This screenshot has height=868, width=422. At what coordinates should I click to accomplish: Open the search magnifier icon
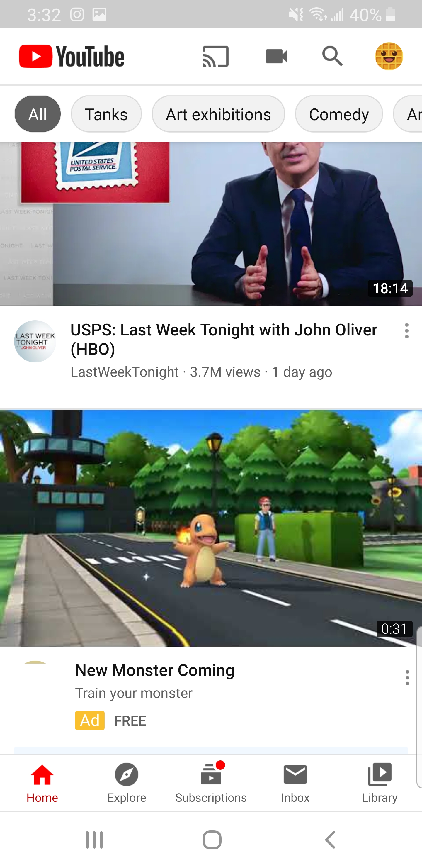point(332,56)
